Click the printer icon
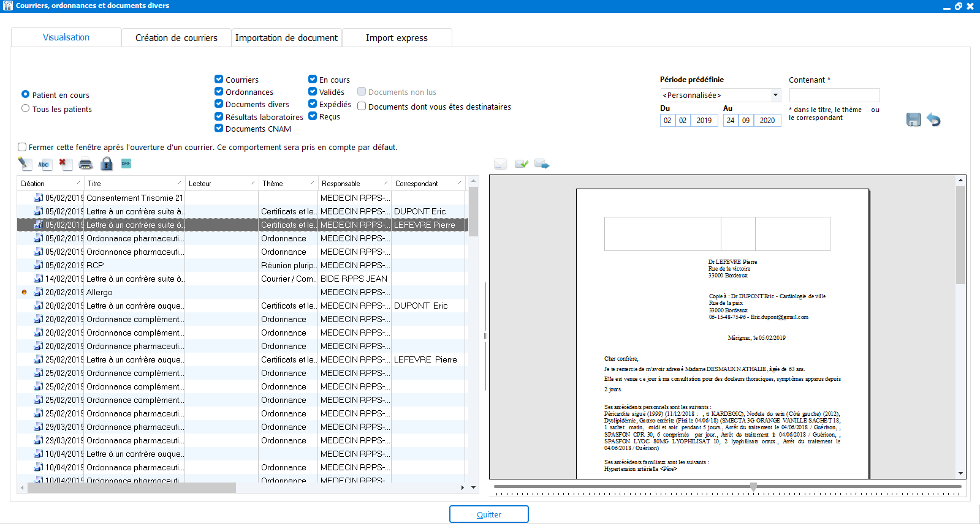The width and height of the screenshot is (980, 526). [x=86, y=163]
